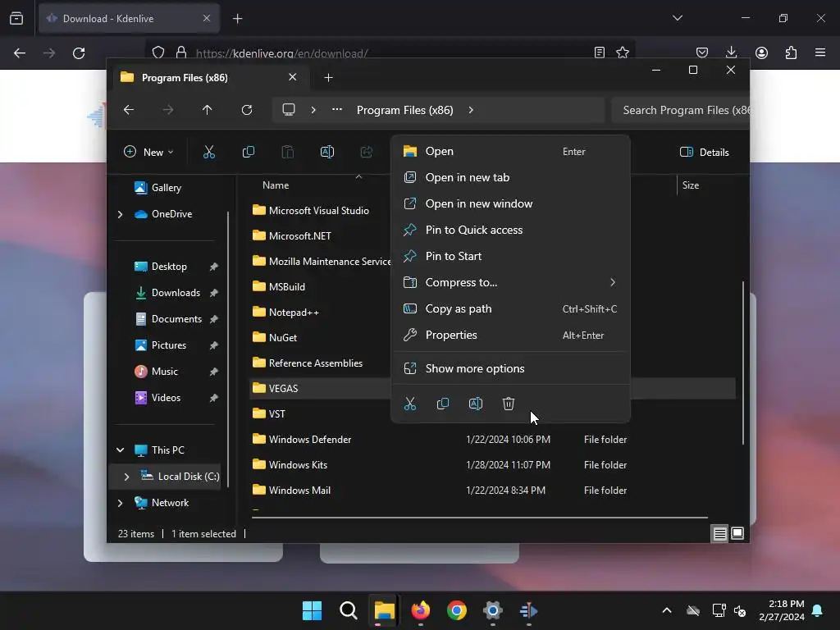Click the Cut icon in Explorer toolbar
This screenshot has height=630, width=840.
[x=209, y=152]
